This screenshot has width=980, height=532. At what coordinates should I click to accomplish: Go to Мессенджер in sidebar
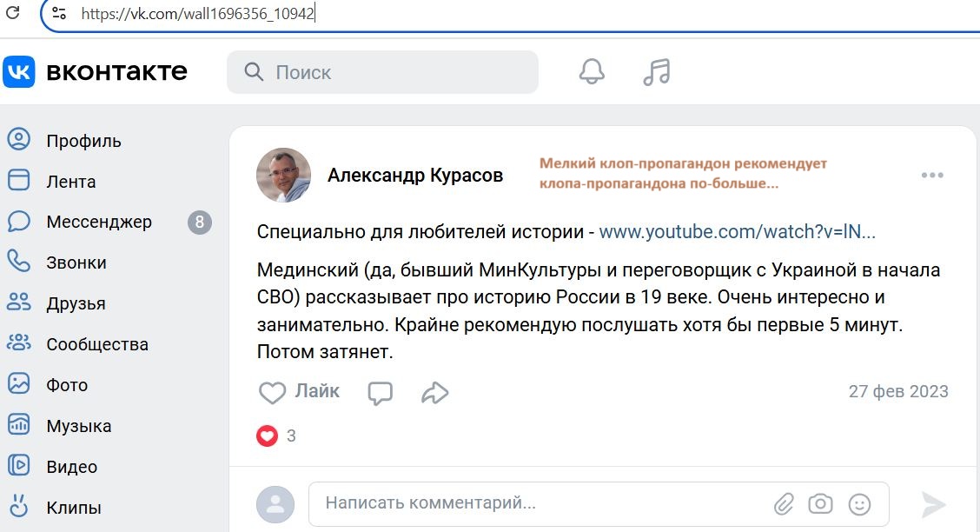(99, 223)
